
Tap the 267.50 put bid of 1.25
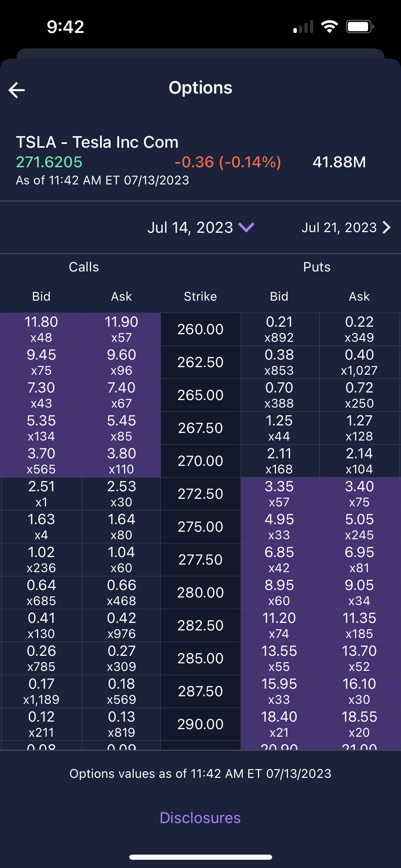point(279,428)
